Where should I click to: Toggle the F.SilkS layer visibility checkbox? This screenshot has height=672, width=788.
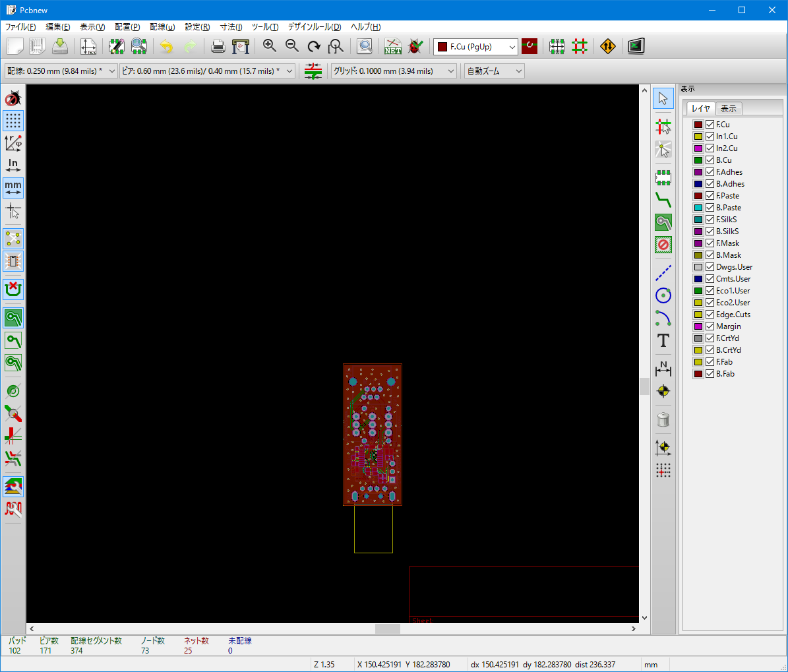710,219
